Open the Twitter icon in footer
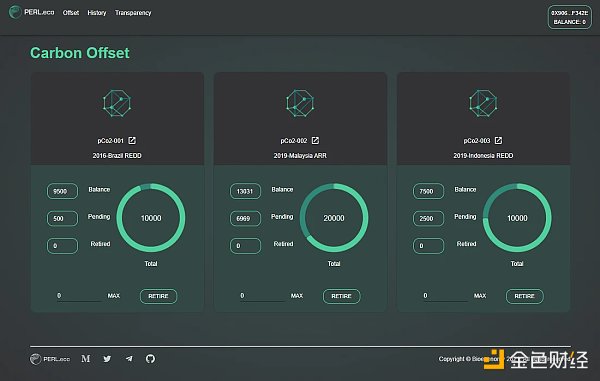The image size is (600, 381). click(107, 359)
